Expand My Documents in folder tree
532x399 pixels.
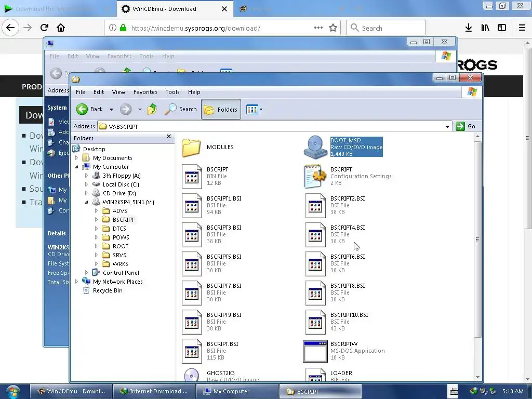76,158
